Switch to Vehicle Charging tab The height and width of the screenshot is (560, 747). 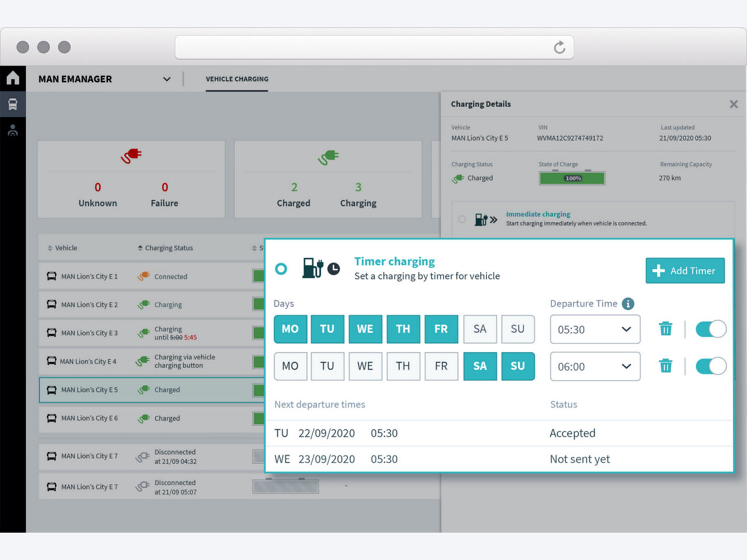[x=237, y=79]
